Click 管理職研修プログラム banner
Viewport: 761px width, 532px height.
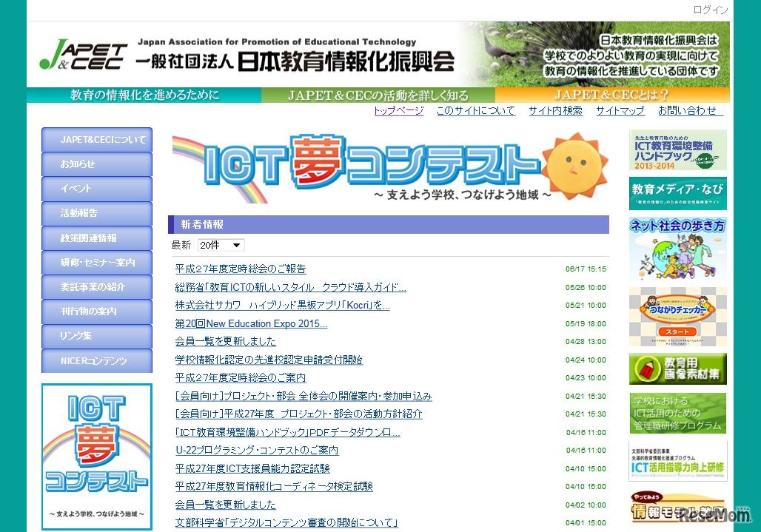click(677, 413)
